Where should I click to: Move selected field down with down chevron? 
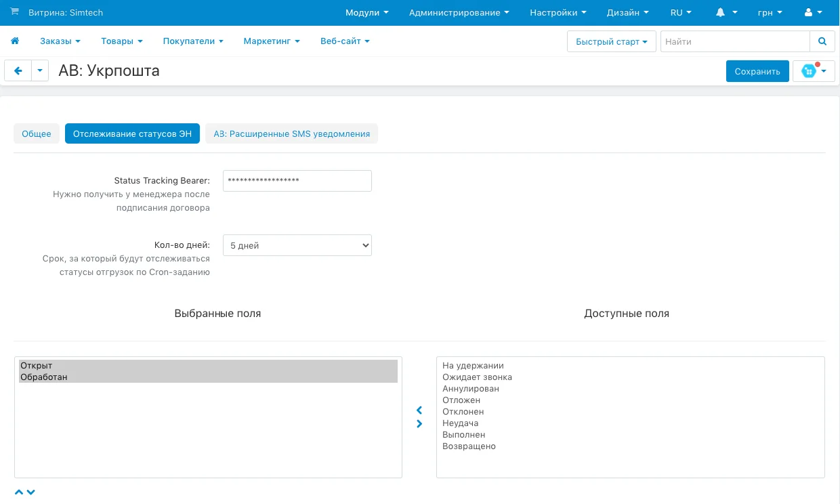tap(30, 492)
